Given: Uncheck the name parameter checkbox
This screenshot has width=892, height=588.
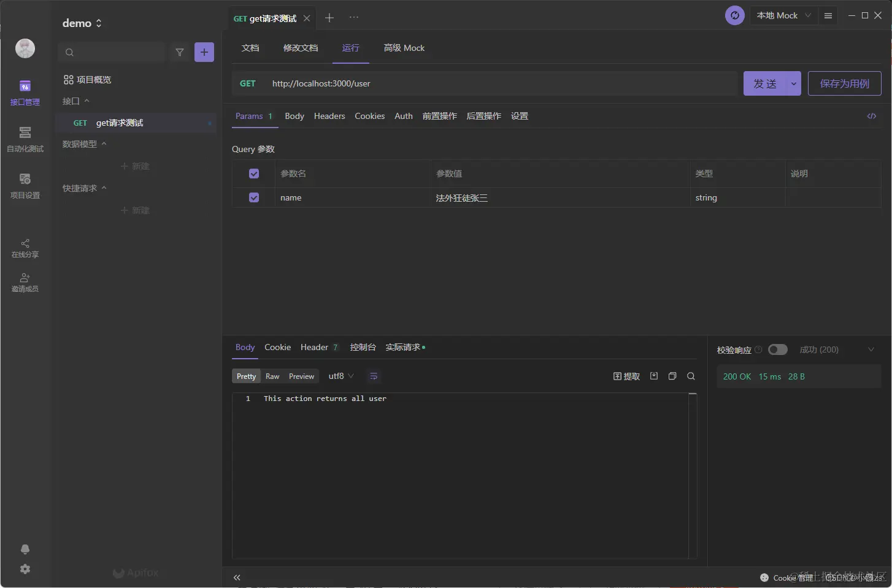Looking at the screenshot, I should tap(254, 197).
